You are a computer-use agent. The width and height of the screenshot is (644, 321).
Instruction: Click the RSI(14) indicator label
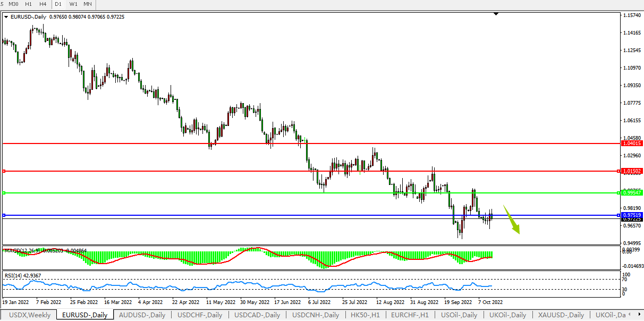pyautogui.click(x=15, y=275)
